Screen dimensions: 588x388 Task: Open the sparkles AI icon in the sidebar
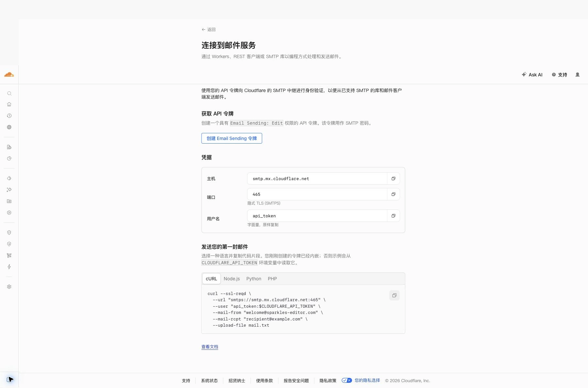click(x=9, y=190)
